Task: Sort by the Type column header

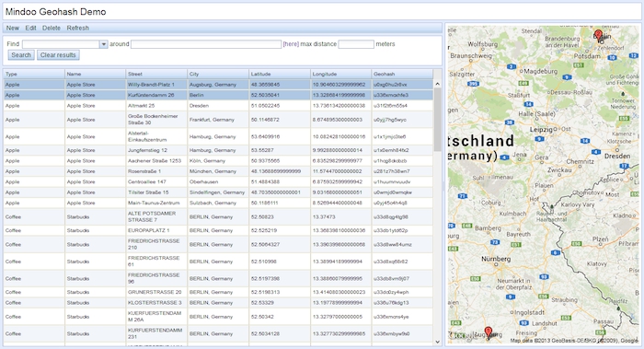Action: pos(34,74)
